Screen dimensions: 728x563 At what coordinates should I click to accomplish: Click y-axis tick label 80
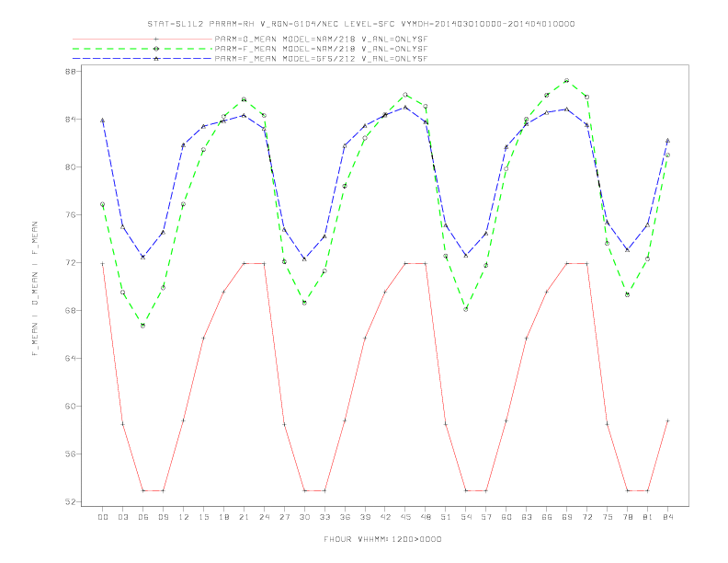[x=71, y=167]
